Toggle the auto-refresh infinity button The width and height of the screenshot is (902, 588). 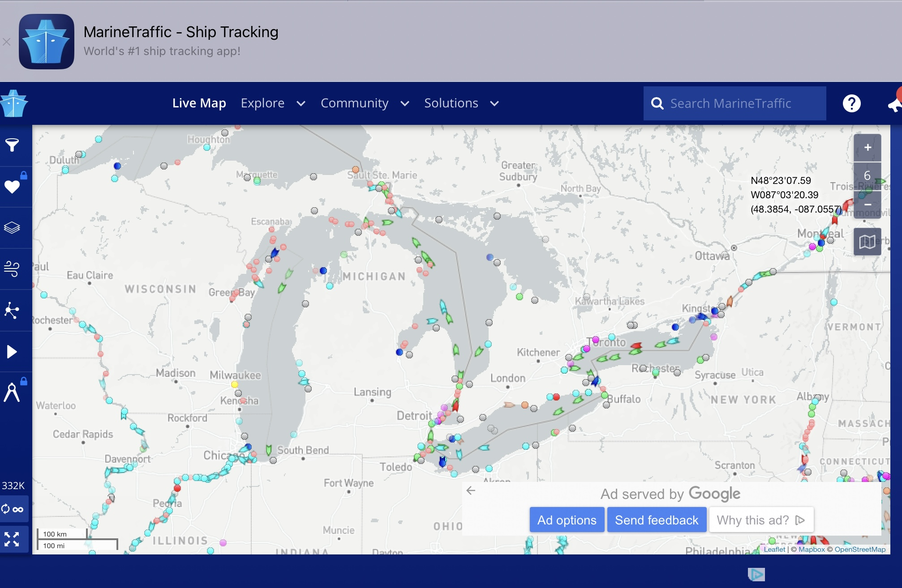[x=12, y=509]
